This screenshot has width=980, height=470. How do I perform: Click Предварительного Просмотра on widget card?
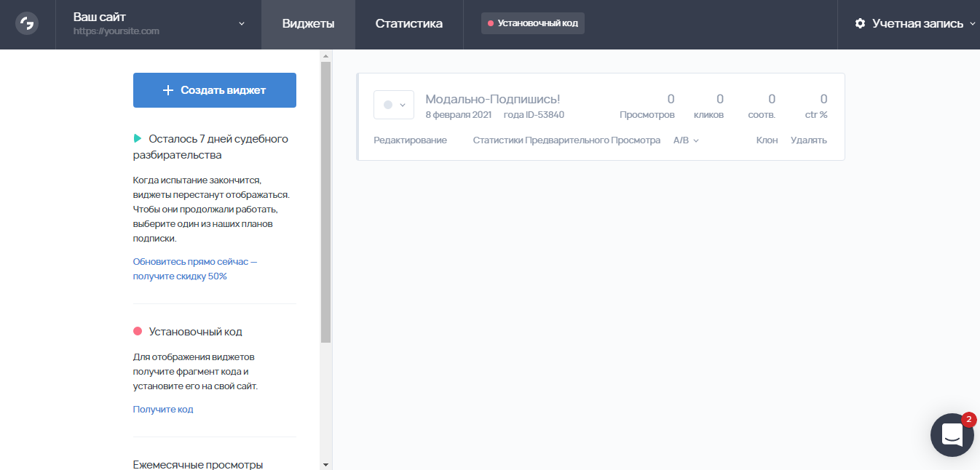coord(593,140)
